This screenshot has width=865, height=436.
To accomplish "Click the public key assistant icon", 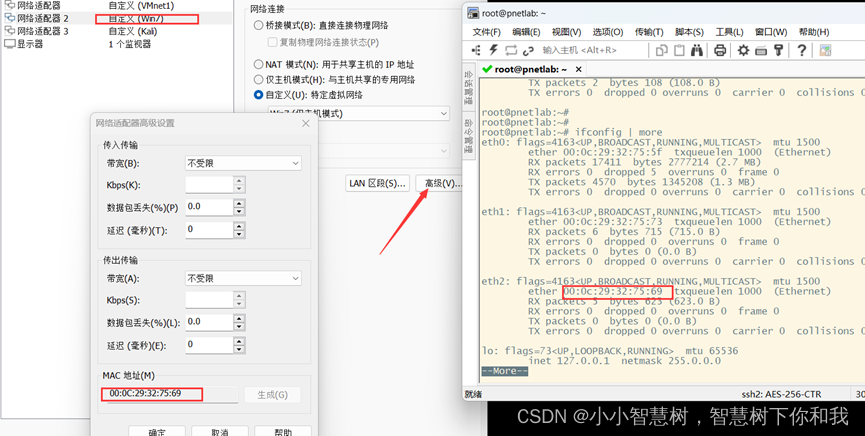I will coord(778,51).
